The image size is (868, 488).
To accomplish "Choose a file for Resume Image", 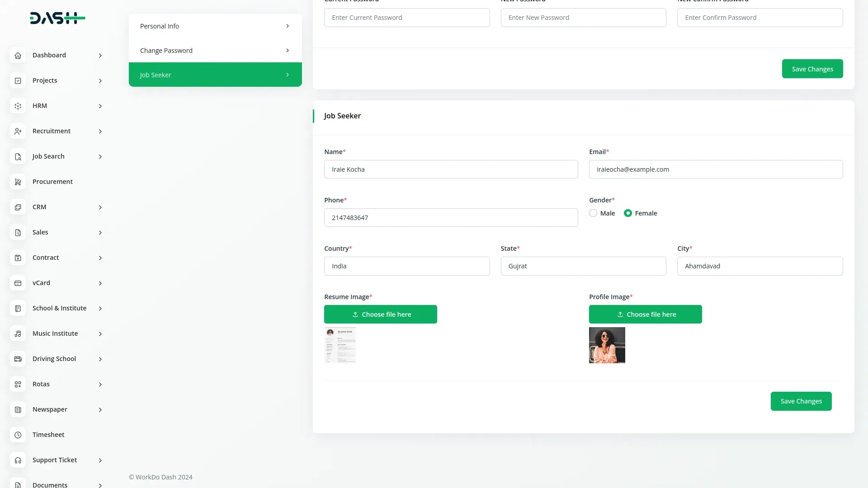I will tap(380, 314).
